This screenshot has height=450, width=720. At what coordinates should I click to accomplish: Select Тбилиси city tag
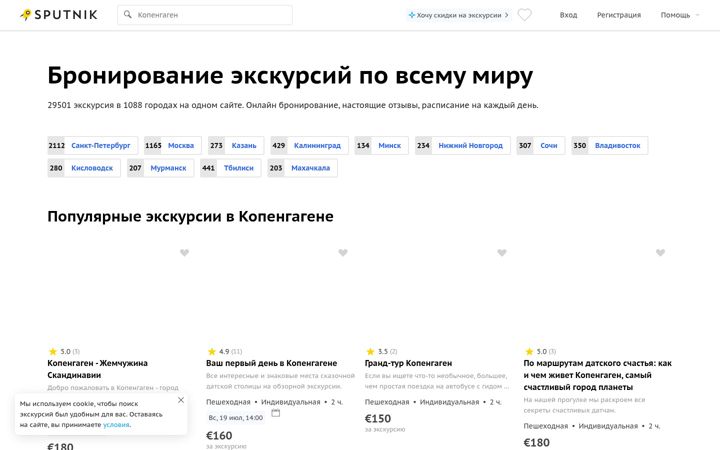231,168
